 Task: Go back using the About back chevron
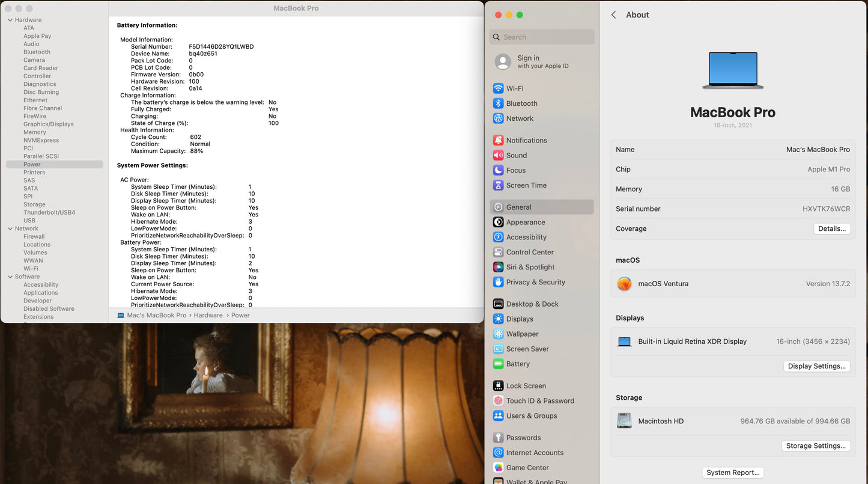tap(613, 15)
